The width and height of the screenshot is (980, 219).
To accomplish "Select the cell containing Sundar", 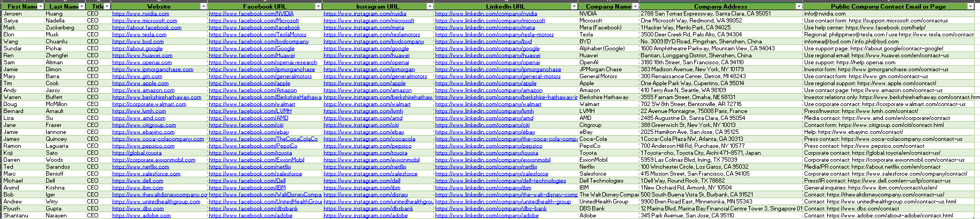I will 24,49.
